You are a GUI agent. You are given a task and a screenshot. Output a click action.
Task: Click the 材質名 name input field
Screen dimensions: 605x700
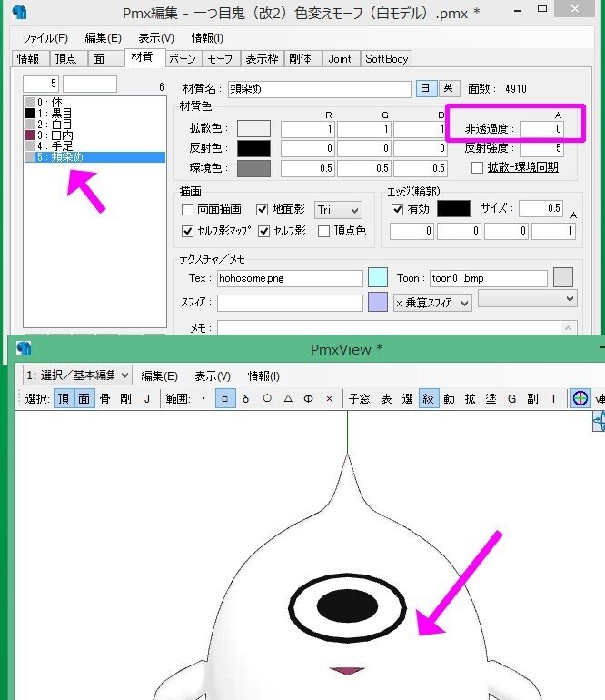pos(320,89)
